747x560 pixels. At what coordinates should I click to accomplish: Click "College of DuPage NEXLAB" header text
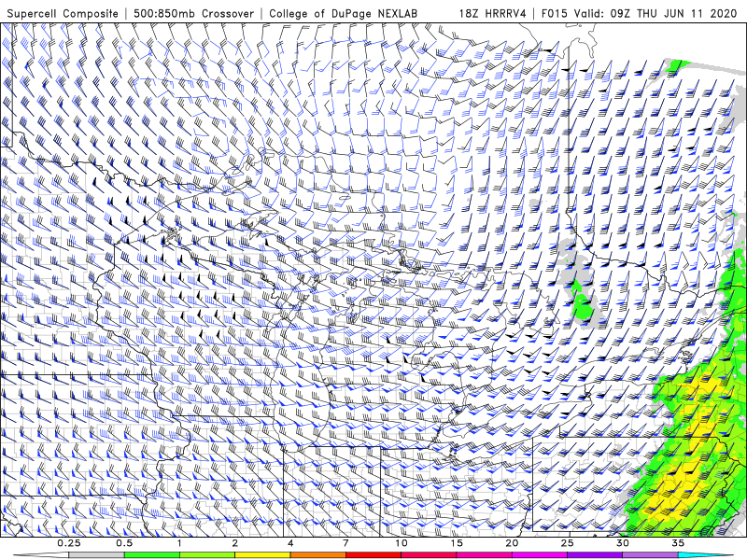coord(343,14)
